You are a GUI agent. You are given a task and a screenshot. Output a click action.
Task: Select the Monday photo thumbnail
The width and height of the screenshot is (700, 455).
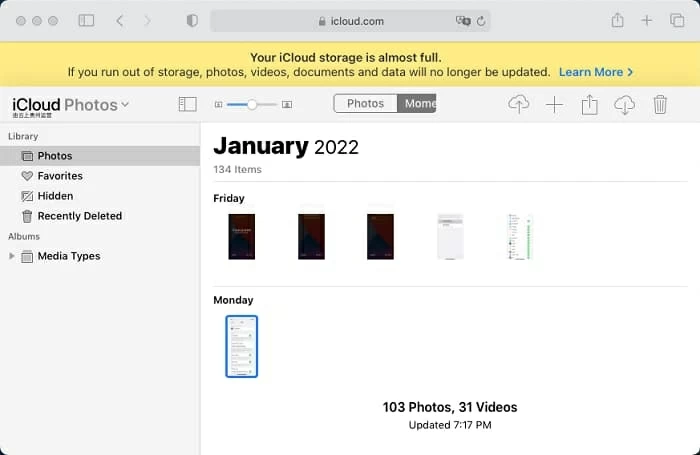(241, 346)
